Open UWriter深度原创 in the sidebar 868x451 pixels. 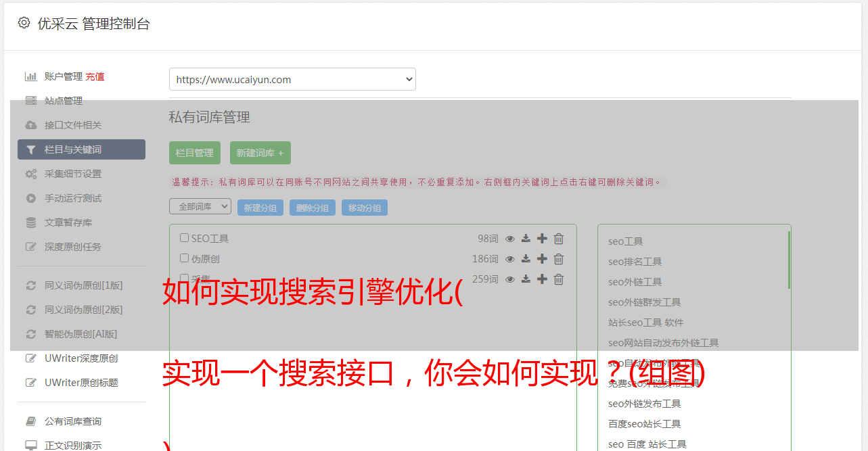pos(81,358)
